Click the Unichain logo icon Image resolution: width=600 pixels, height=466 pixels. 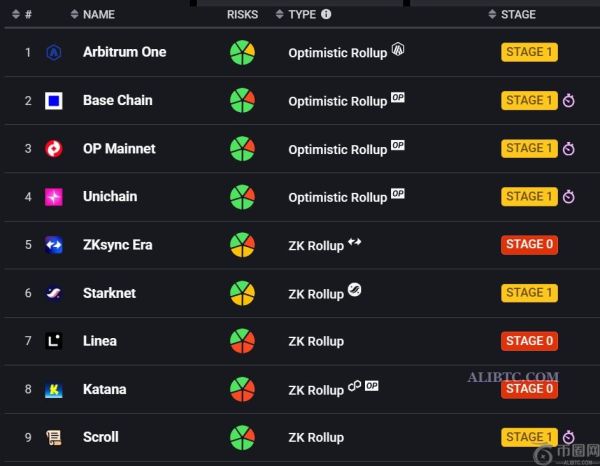[x=54, y=197]
